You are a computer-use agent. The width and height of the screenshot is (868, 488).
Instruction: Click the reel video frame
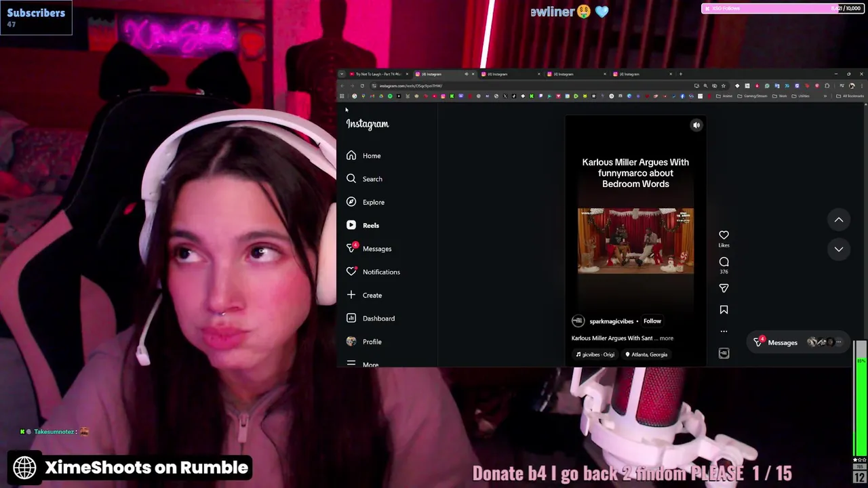635,241
